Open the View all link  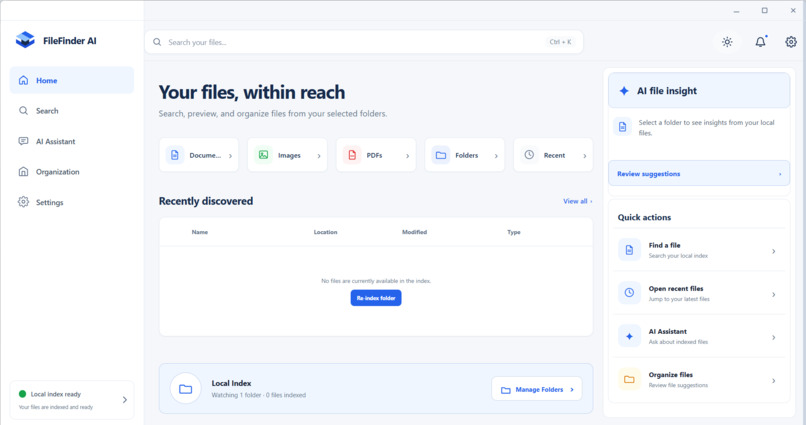[577, 201]
